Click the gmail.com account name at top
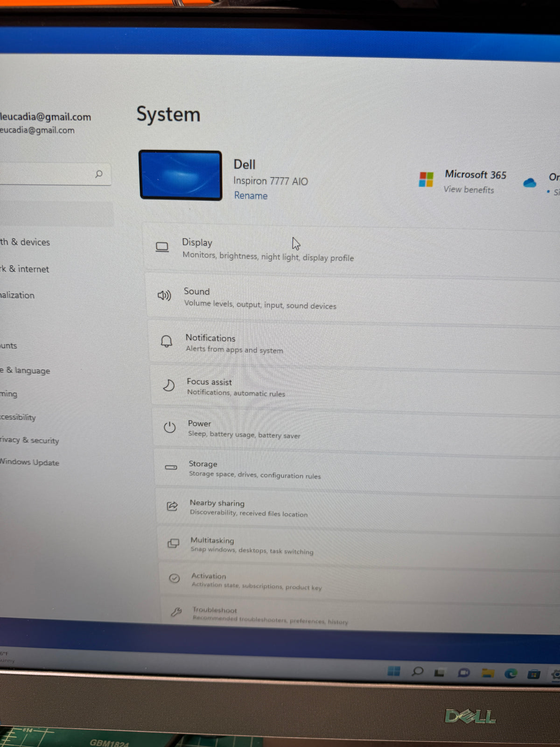This screenshot has width=560, height=747. pyautogui.click(x=45, y=117)
